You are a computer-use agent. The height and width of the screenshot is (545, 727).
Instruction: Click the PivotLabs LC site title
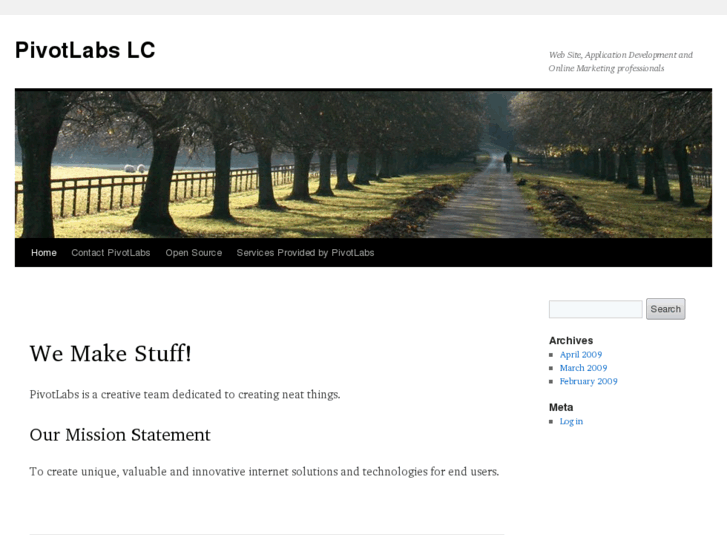[85, 50]
